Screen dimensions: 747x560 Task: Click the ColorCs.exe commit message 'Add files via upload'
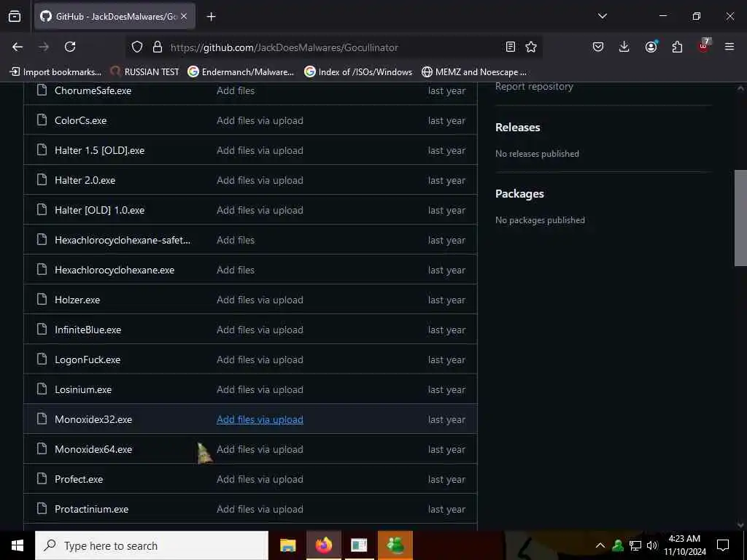click(x=260, y=120)
